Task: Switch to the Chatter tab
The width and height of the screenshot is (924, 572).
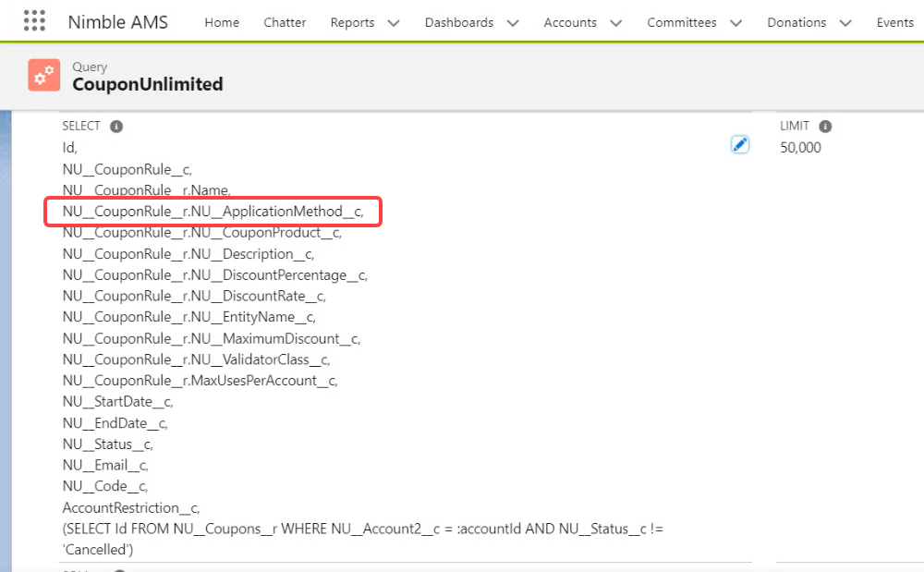Action: [x=285, y=22]
